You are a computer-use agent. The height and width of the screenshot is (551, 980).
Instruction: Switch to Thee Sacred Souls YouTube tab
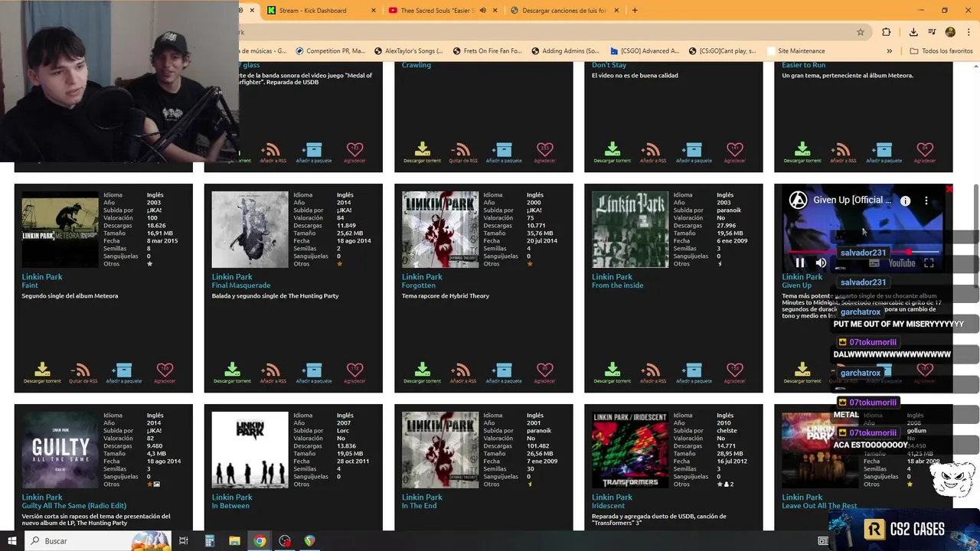pyautogui.click(x=442, y=11)
